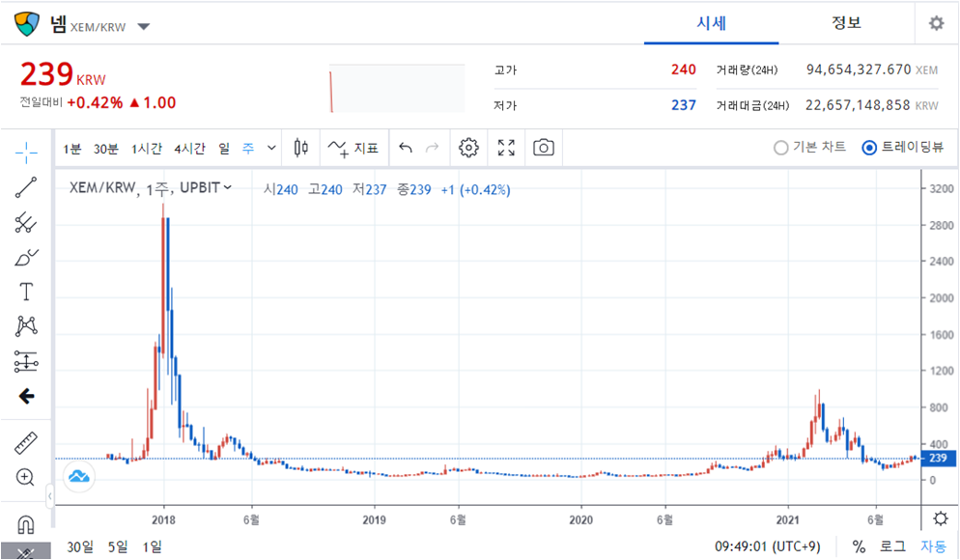Viewport: 960px width, 560px height.
Task: Toggle the magnet snap mode
Action: (26, 524)
